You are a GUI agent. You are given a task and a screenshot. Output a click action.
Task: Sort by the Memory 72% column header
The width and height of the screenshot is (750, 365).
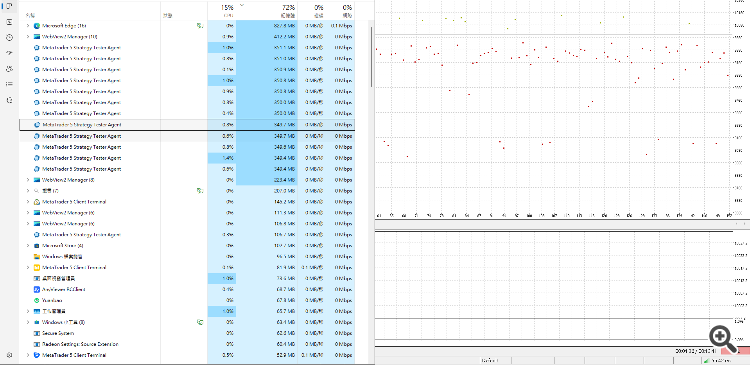coord(267,11)
